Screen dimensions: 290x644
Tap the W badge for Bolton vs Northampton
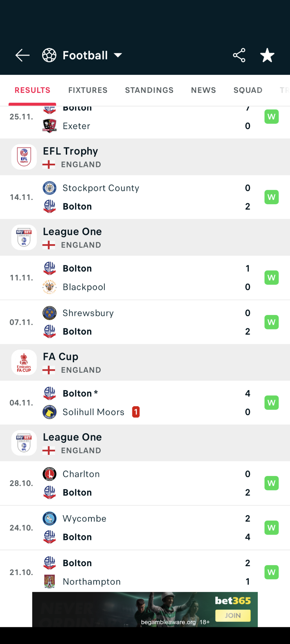tap(272, 572)
